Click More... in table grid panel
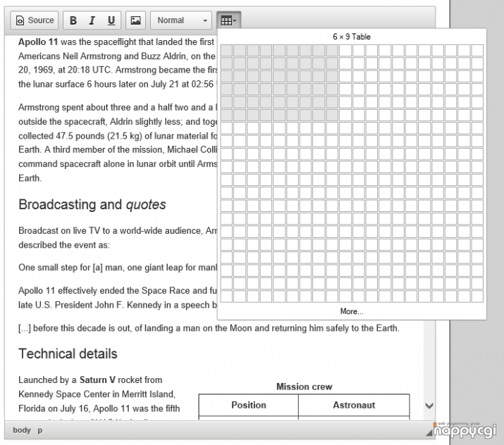The width and height of the screenshot is (504, 445). (x=352, y=311)
